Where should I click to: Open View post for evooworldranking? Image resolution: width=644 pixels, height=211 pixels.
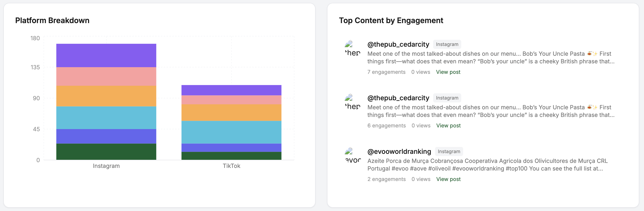click(448, 179)
